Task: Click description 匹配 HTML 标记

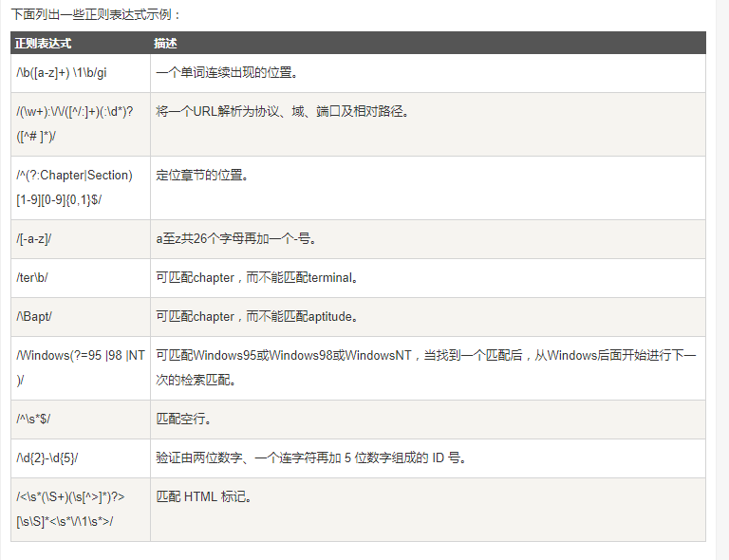Action: [x=204, y=496]
